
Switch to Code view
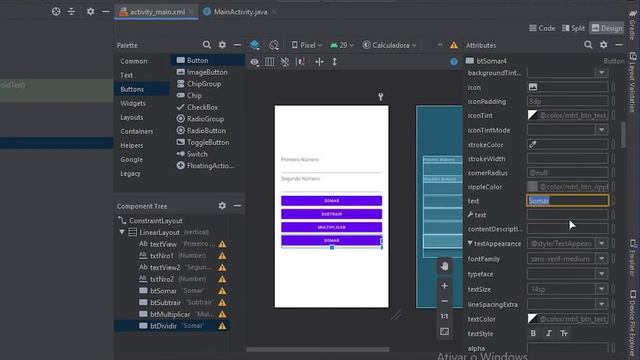(542, 28)
